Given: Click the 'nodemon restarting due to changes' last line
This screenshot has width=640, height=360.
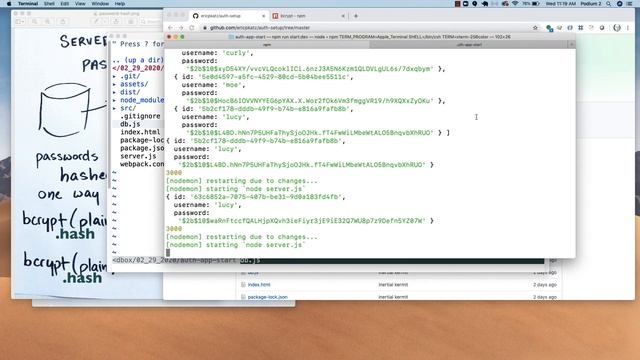Looking at the screenshot, I should point(241,237).
